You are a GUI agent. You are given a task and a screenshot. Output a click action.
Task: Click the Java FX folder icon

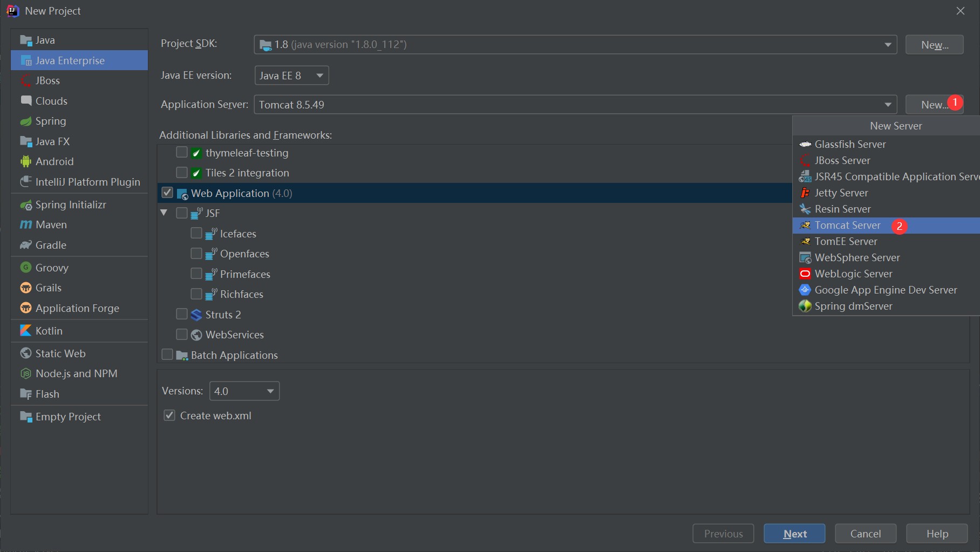(26, 141)
